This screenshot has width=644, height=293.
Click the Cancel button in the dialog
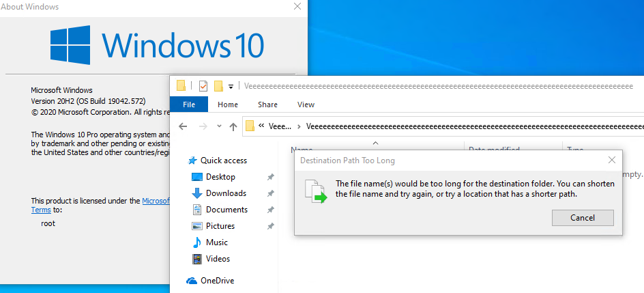tap(583, 218)
